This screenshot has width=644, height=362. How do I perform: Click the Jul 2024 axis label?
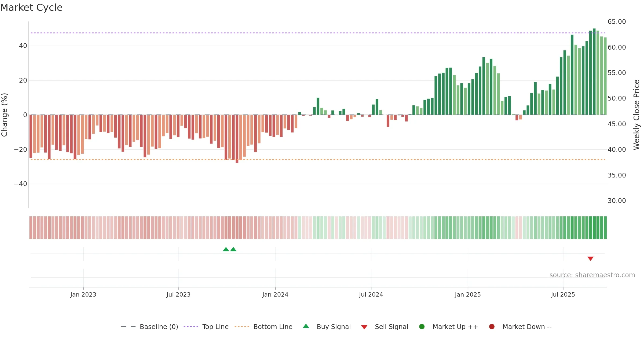pyautogui.click(x=371, y=295)
